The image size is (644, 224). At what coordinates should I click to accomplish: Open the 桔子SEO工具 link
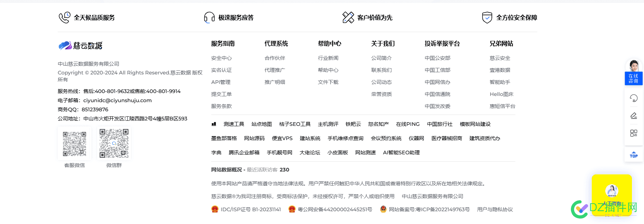[295, 124]
